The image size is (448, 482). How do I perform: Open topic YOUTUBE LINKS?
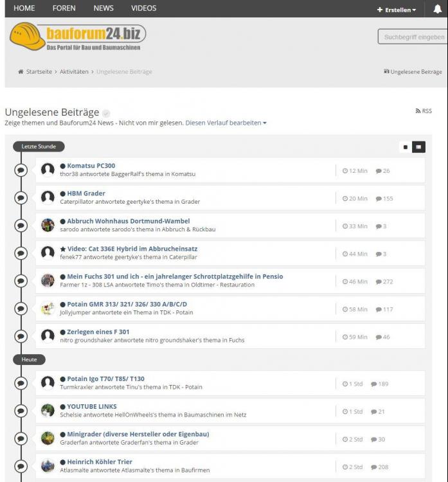92,406
